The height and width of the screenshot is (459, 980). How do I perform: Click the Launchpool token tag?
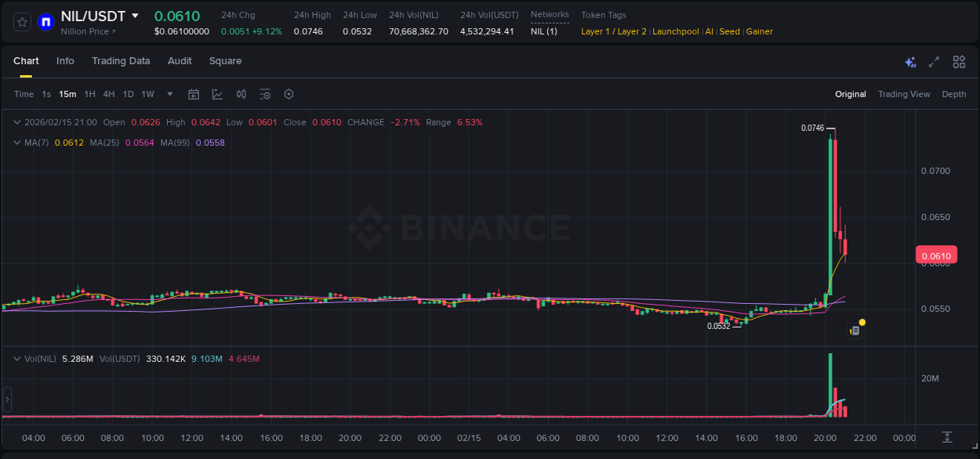[675, 31]
